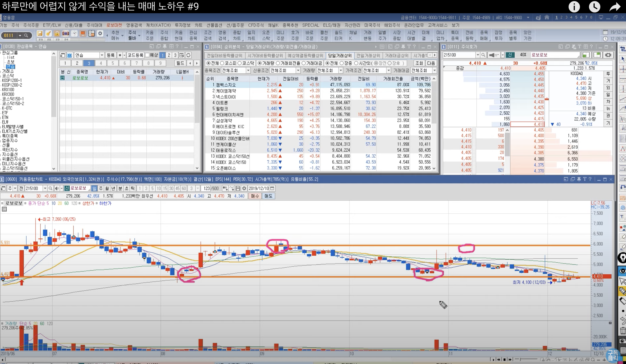Viewport: 626px width, 364px height.
Task: Click the padlock lock-screen icon
Action: (57, 34)
